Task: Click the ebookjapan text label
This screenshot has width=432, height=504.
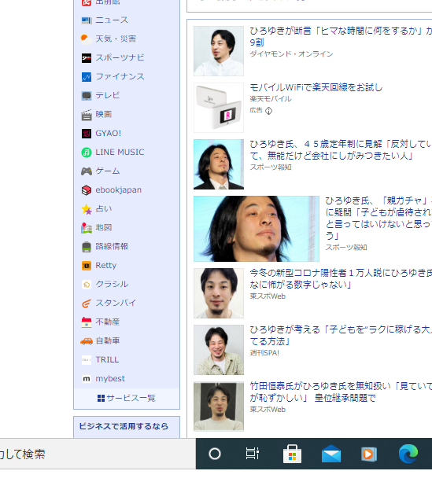Action: (118, 190)
